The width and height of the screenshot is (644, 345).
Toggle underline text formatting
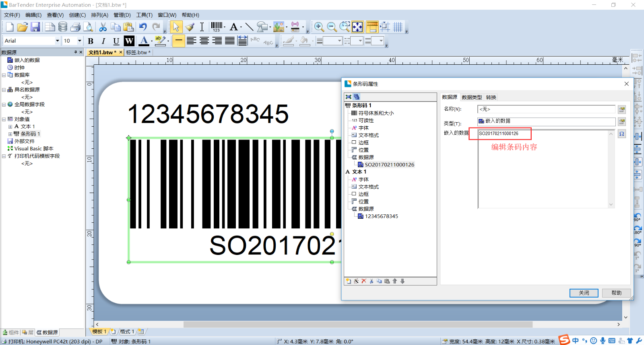[116, 41]
